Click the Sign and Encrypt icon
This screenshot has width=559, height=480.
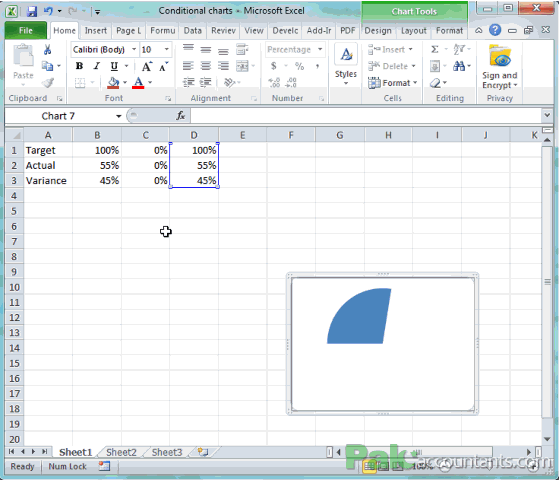pos(500,67)
